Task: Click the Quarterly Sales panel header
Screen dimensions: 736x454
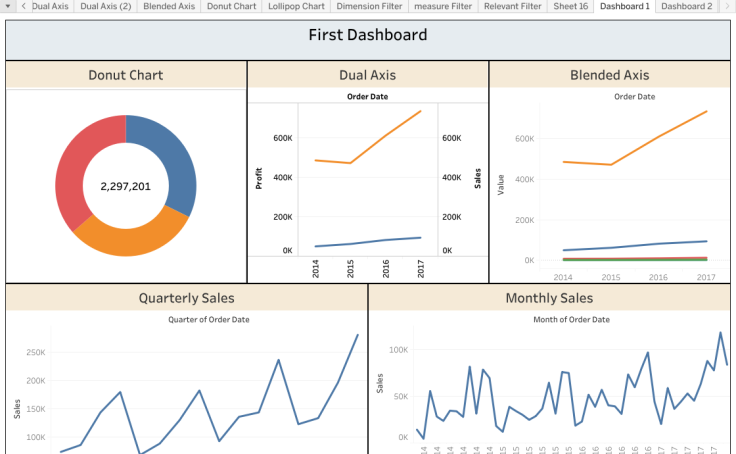Action: point(187,298)
